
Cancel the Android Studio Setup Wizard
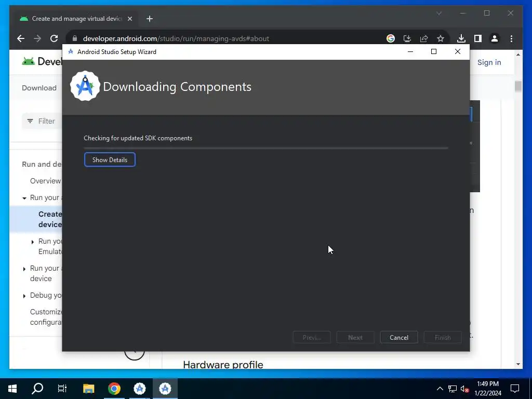click(x=398, y=338)
